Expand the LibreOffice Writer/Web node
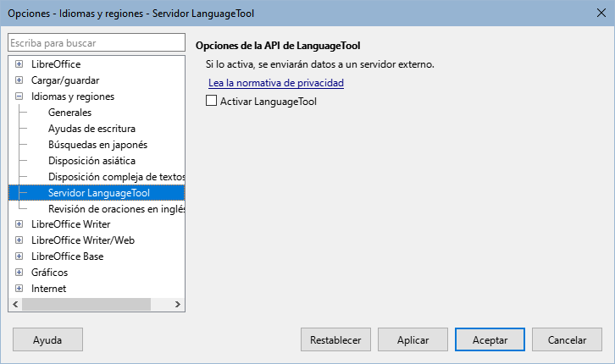The image size is (615, 364). pos(19,240)
